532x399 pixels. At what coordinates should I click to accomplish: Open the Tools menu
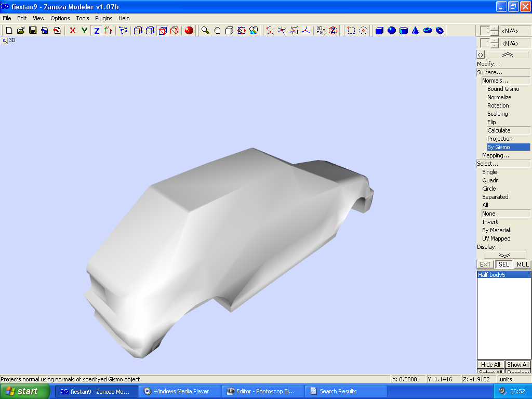point(83,18)
